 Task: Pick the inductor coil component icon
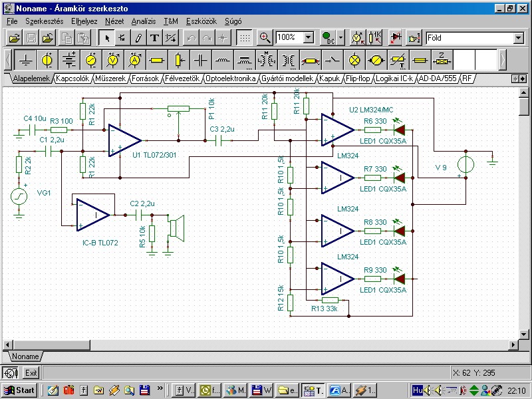pyautogui.click(x=223, y=61)
